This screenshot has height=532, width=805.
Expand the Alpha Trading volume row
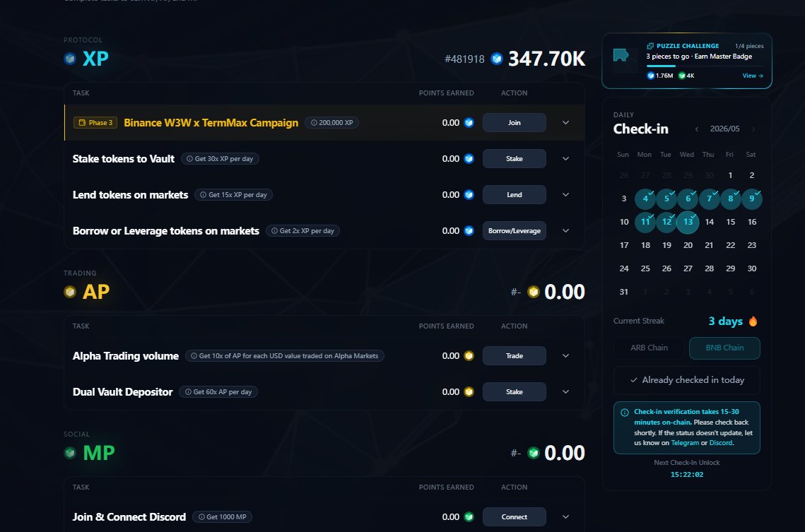coord(565,355)
